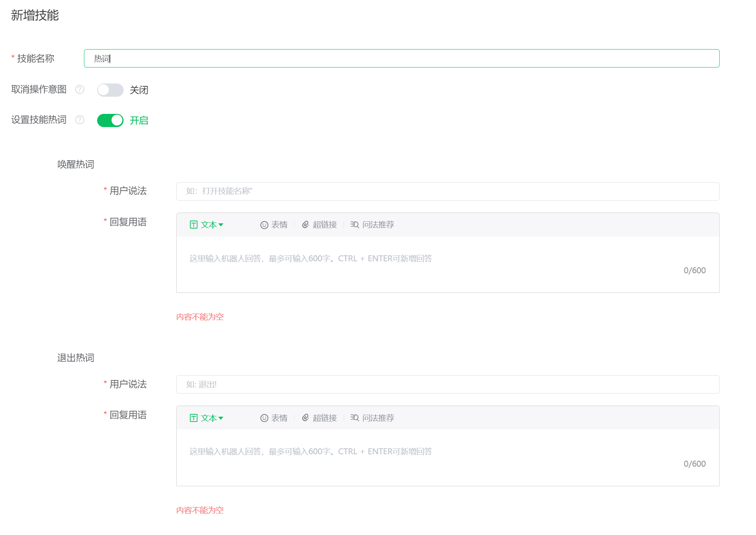Click exit reply text area
756x535 pixels.
tap(447, 457)
